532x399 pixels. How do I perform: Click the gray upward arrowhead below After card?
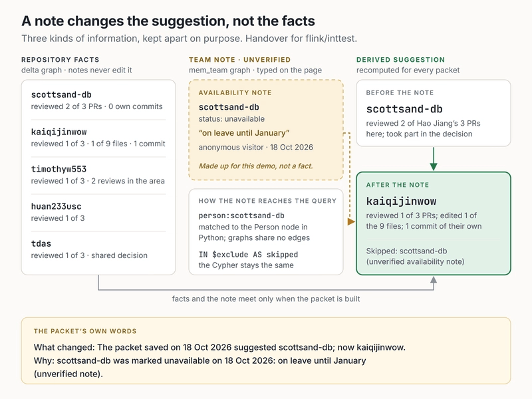pyautogui.click(x=434, y=280)
